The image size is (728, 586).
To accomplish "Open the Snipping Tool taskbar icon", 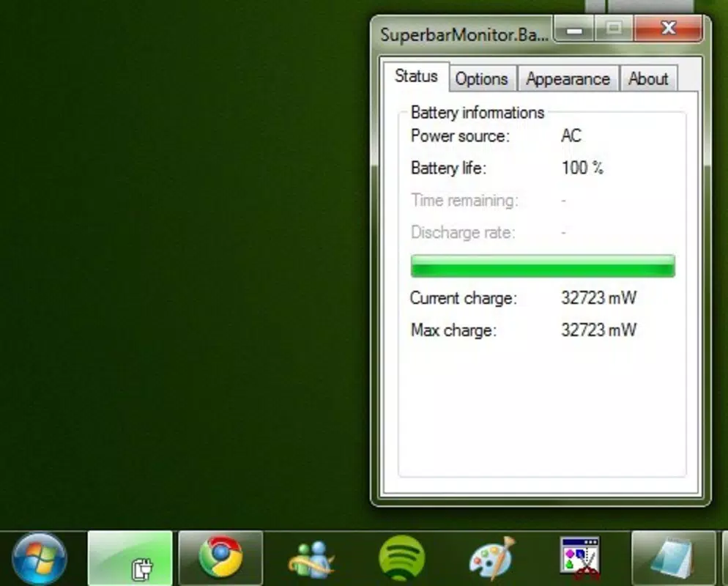I will coord(580,558).
